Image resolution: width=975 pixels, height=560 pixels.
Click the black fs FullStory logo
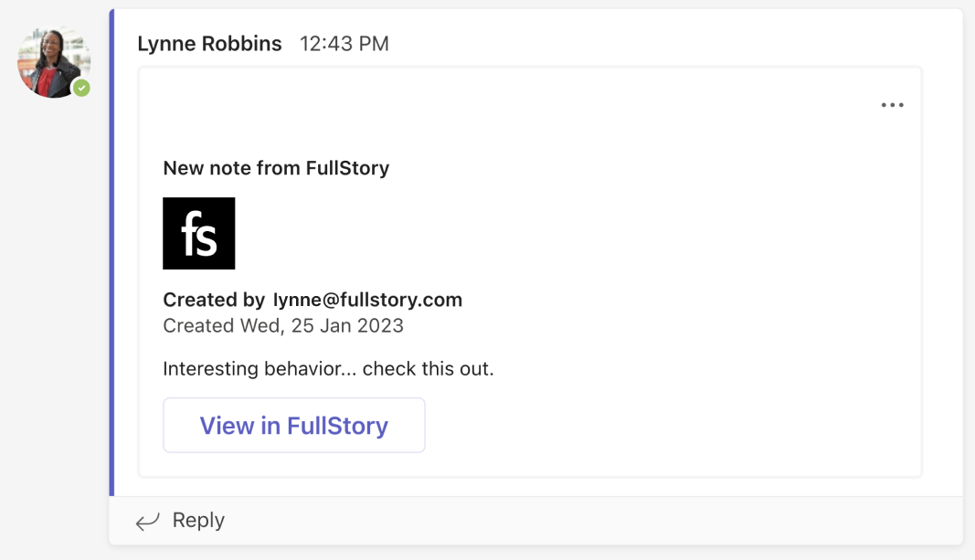(199, 233)
